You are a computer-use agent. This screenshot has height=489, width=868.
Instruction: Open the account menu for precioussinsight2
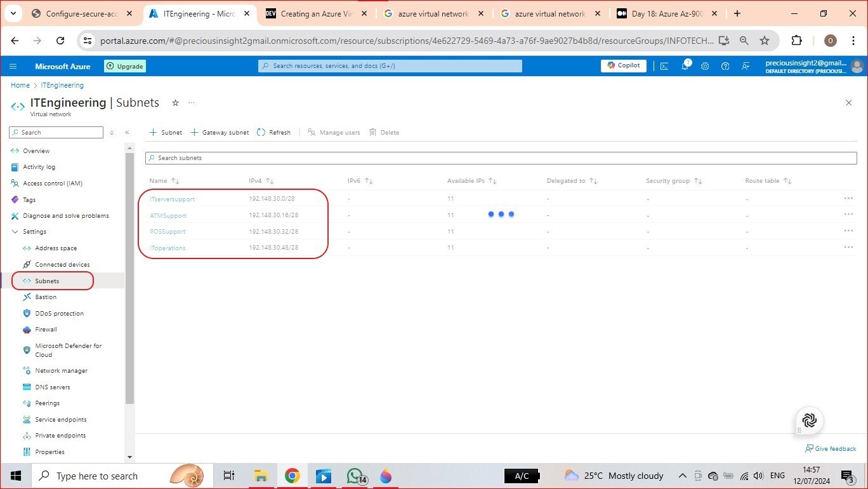(x=814, y=66)
